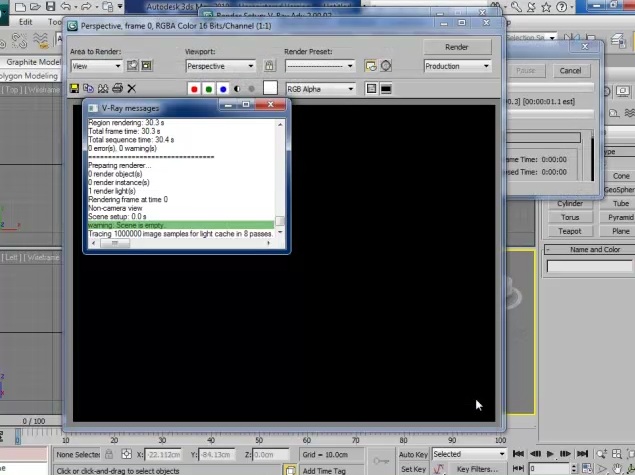Select the 'warning: Scene is empty' message line
The width and height of the screenshot is (635, 475).
181,225
